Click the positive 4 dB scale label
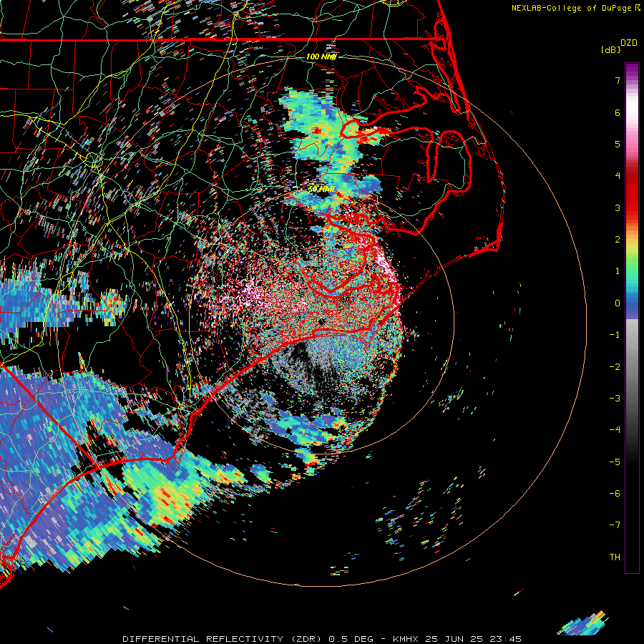Image resolution: width=644 pixels, height=644 pixels. click(x=618, y=176)
